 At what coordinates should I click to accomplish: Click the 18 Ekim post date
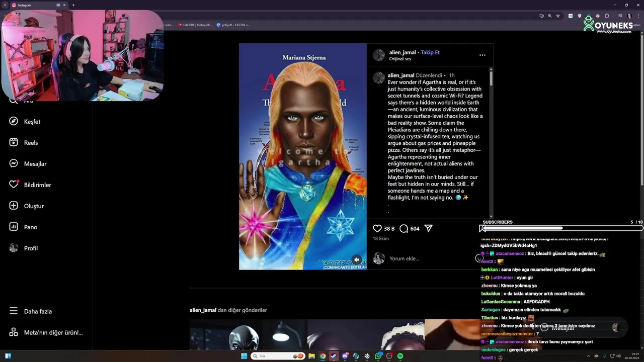point(381,239)
